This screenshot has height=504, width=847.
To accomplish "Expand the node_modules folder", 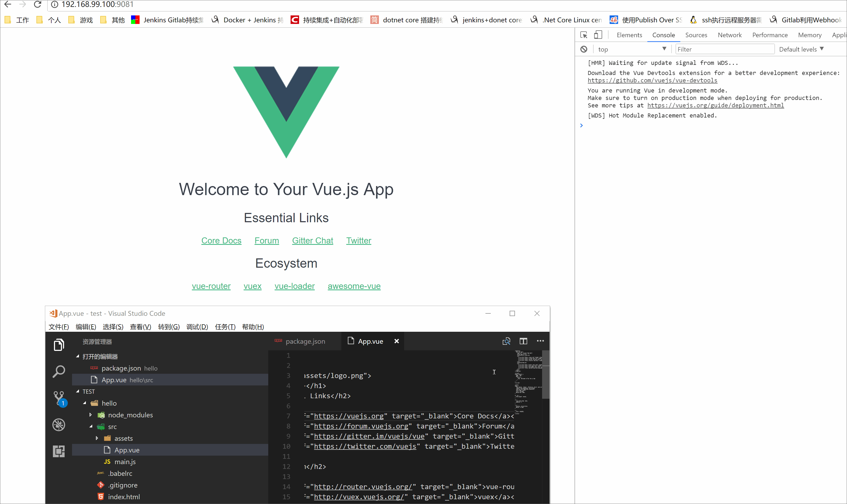I will click(91, 415).
